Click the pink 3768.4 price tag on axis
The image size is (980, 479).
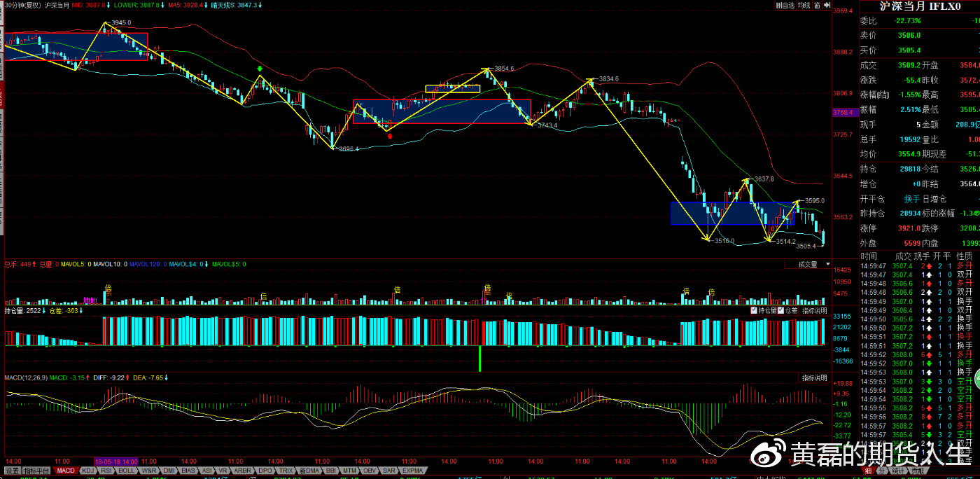click(x=842, y=112)
